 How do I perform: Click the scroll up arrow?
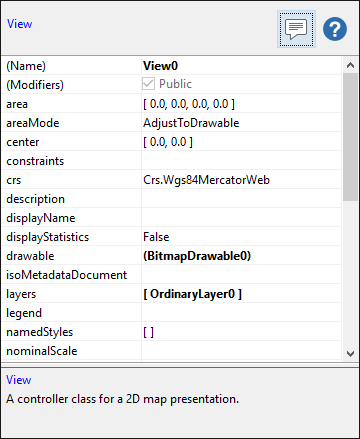pyautogui.click(x=350, y=65)
